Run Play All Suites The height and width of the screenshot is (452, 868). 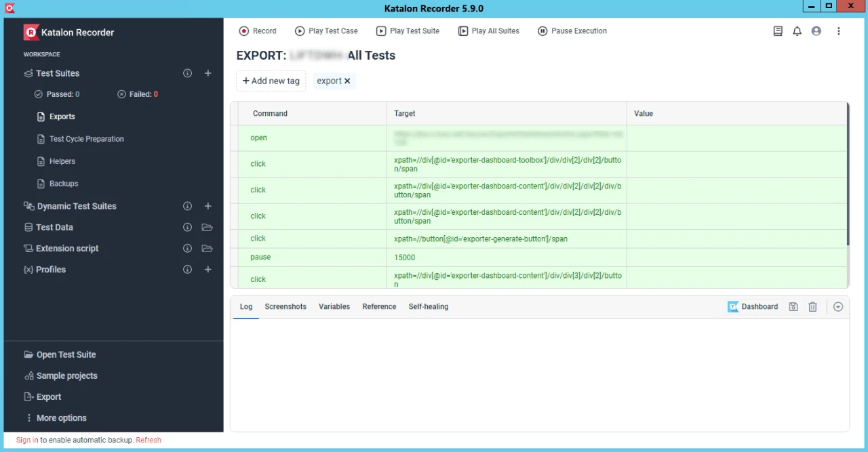click(x=489, y=31)
